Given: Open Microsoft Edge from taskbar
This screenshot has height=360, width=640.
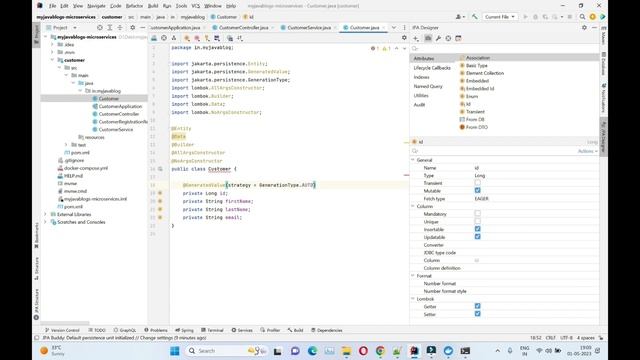Looking at the screenshot, I should click(x=313, y=351).
